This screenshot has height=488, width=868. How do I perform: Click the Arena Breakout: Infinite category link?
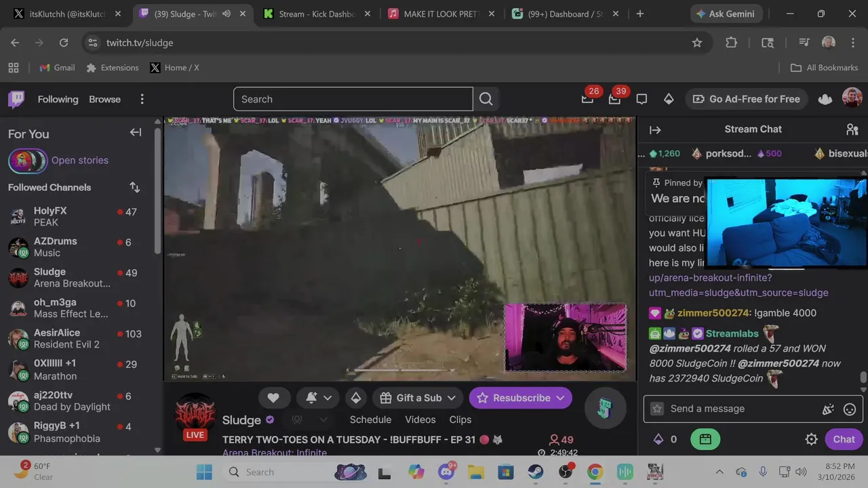click(x=274, y=452)
